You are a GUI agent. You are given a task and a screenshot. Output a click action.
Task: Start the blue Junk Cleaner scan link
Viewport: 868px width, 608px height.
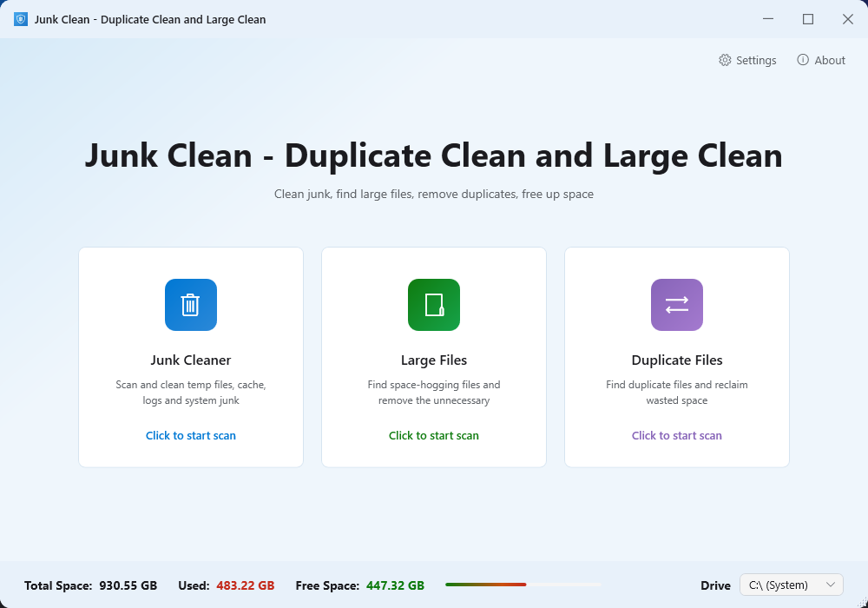coord(190,435)
